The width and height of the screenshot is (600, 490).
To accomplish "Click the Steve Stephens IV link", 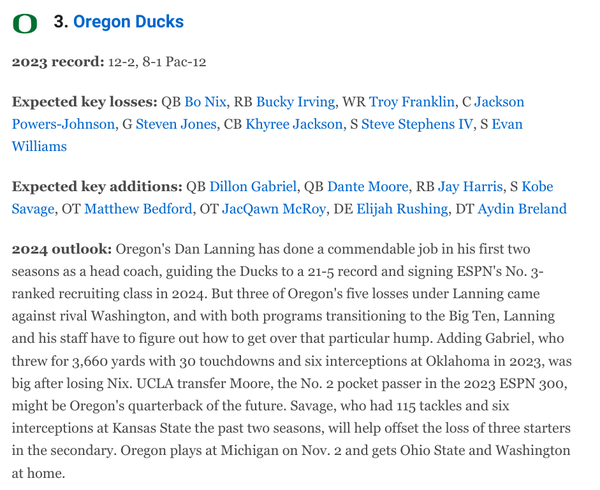I will [417, 124].
